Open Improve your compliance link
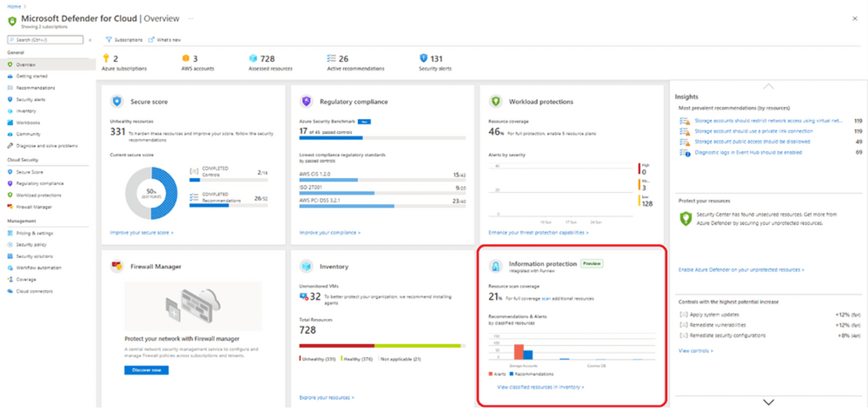 [330, 233]
